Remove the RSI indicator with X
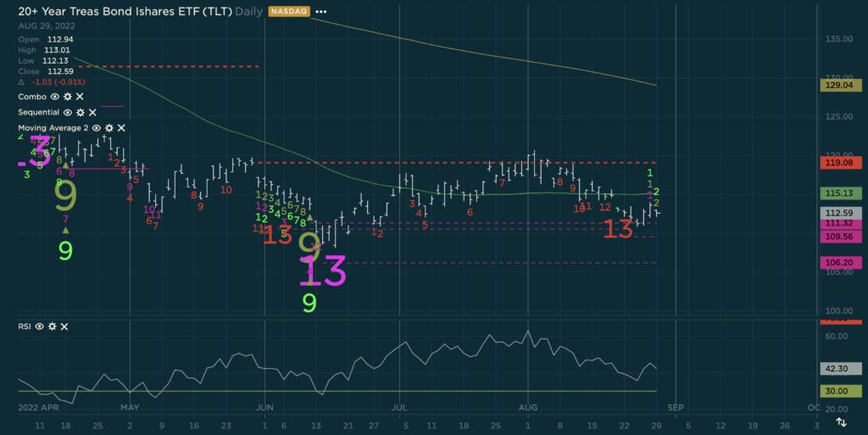 tap(64, 326)
